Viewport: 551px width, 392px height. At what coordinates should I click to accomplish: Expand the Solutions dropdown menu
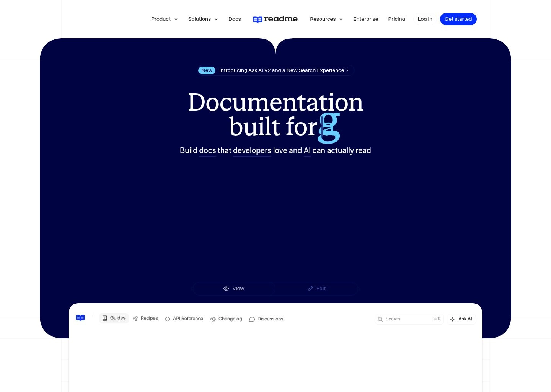point(203,19)
